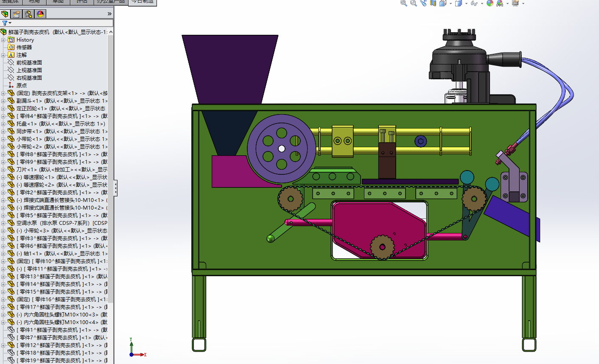
Task: Switch to the 布局 ribbon tab
Action: tap(34, 2)
